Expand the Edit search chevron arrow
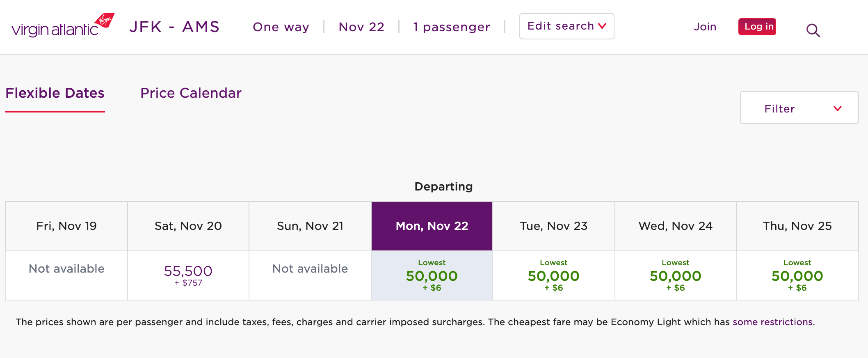This screenshot has height=358, width=868. coord(603,26)
